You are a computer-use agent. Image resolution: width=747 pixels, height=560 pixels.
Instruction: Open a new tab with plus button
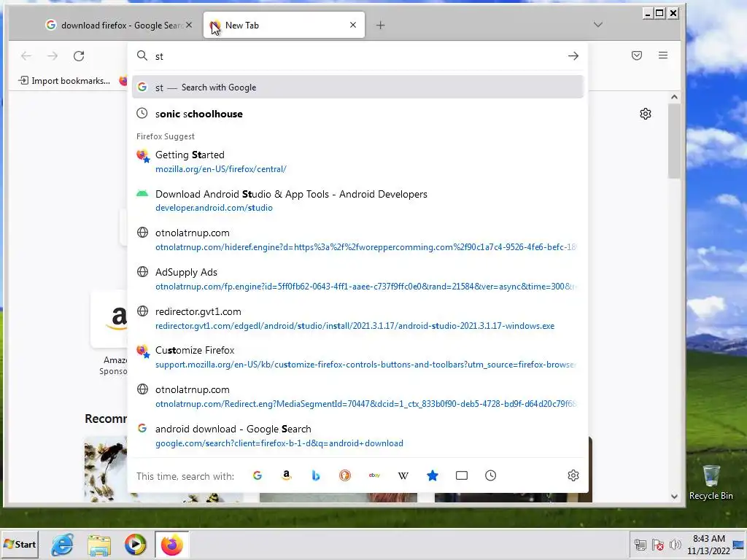[x=380, y=26]
